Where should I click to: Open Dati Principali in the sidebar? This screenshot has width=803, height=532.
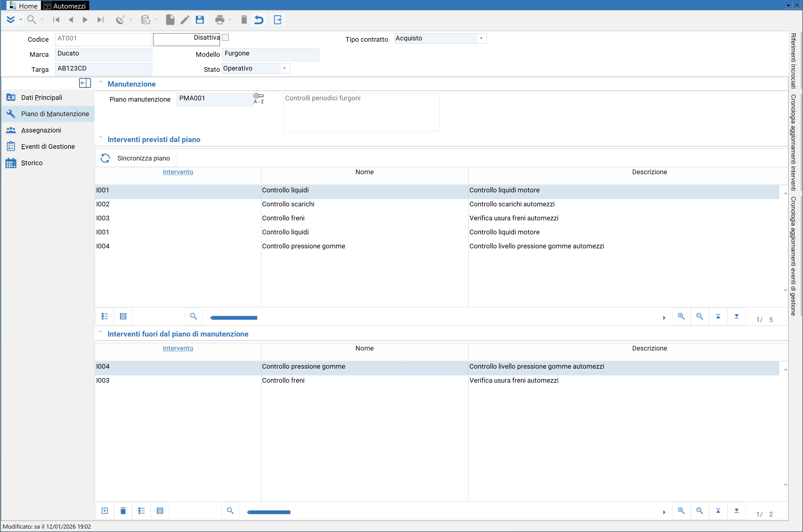pyautogui.click(x=48, y=97)
